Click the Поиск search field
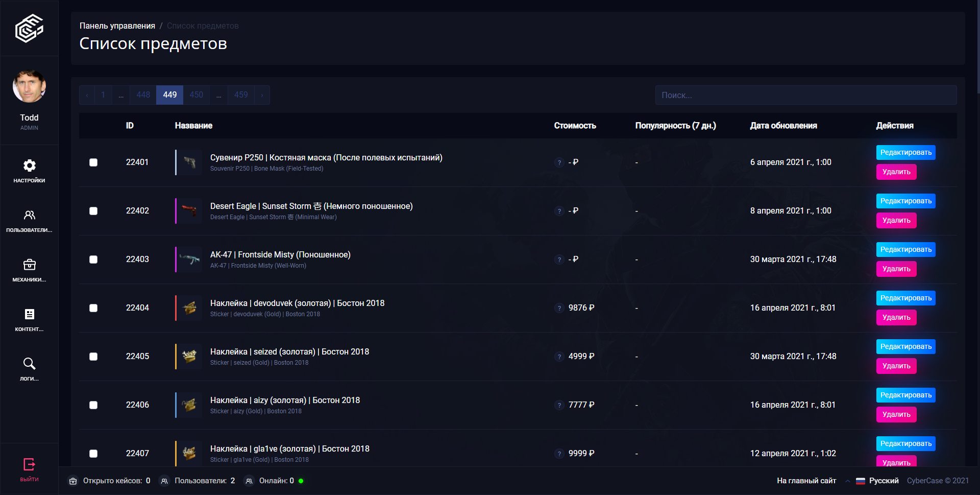980x495 pixels. pos(805,95)
